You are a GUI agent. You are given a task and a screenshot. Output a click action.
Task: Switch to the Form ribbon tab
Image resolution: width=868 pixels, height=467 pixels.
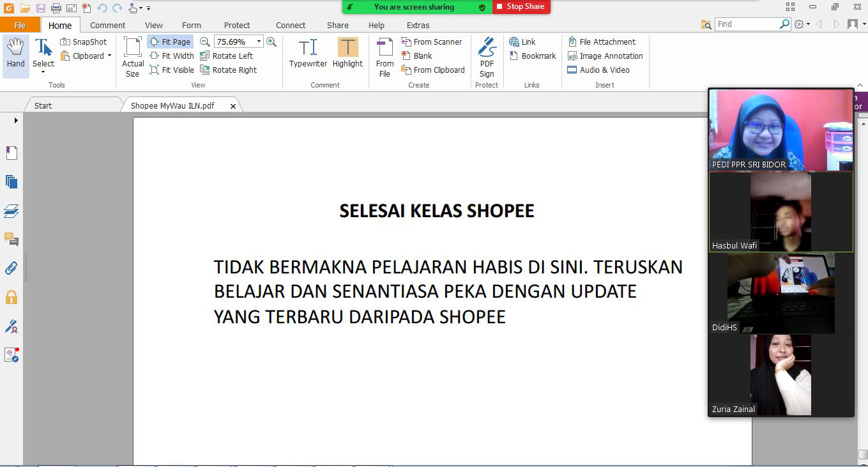[x=192, y=25]
